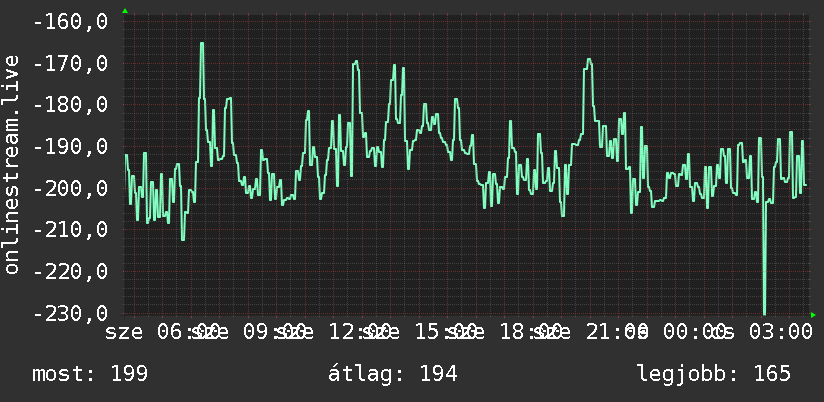
Task: Click the 03:00 time label
Action: tap(780, 332)
